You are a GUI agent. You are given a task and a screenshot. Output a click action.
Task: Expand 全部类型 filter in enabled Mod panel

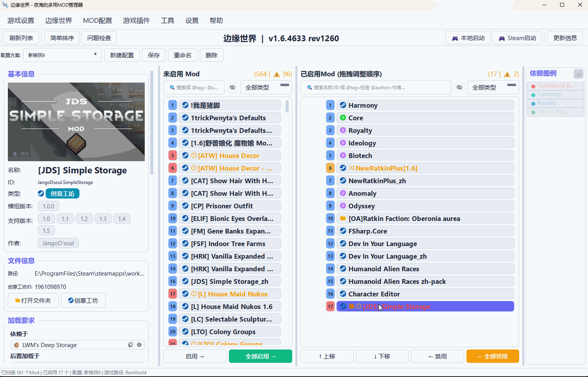(x=493, y=87)
